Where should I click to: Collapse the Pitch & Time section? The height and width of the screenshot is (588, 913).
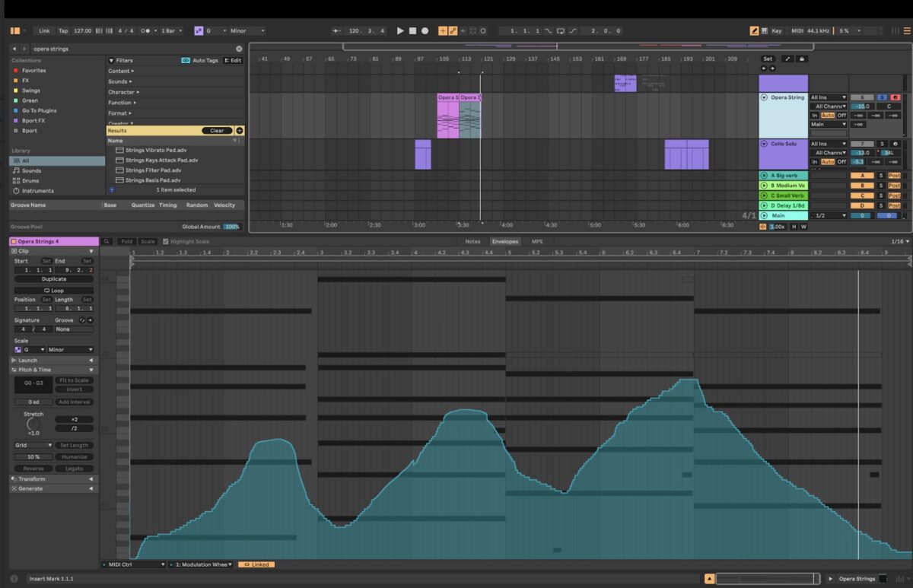pyautogui.click(x=91, y=370)
